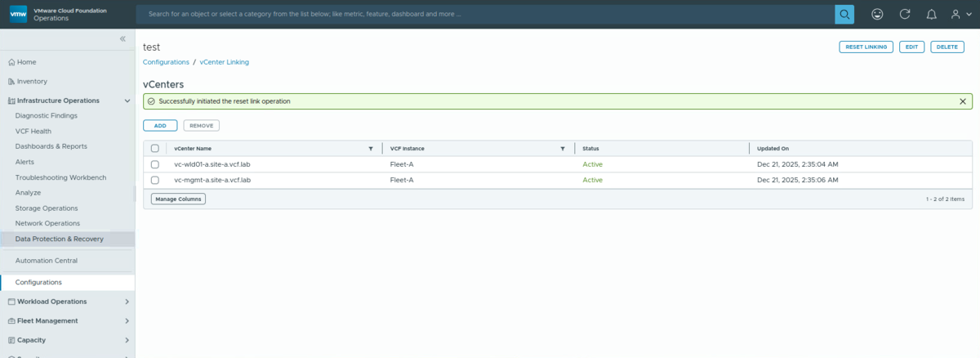Click the search magnifier button

[x=844, y=14]
